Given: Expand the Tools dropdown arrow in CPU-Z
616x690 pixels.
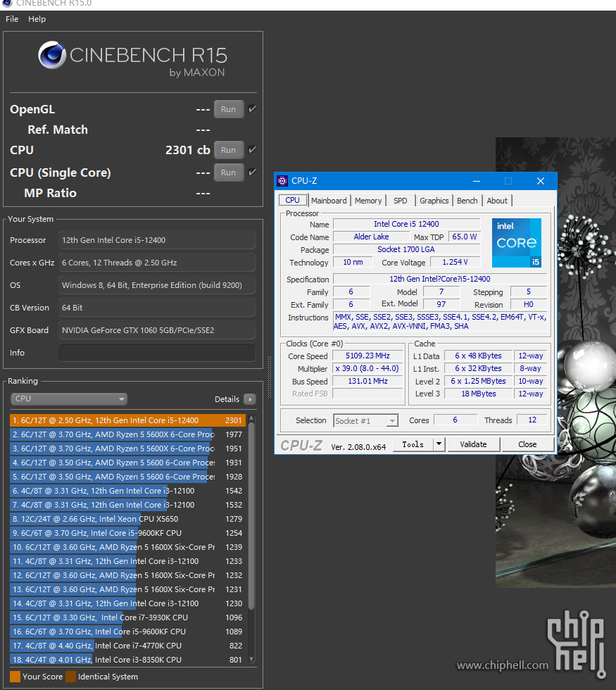Looking at the screenshot, I should (x=439, y=444).
